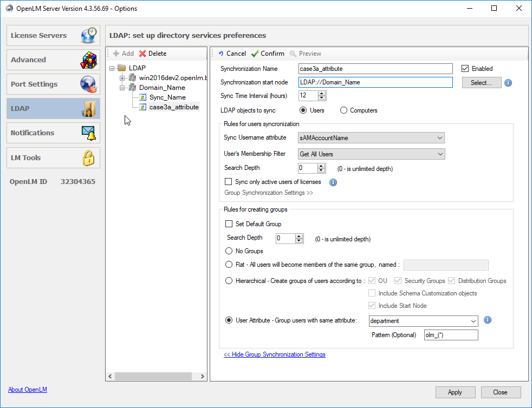Image resolution: width=532 pixels, height=408 pixels.
Task: Click info icon next to Select button
Action: click(508, 83)
